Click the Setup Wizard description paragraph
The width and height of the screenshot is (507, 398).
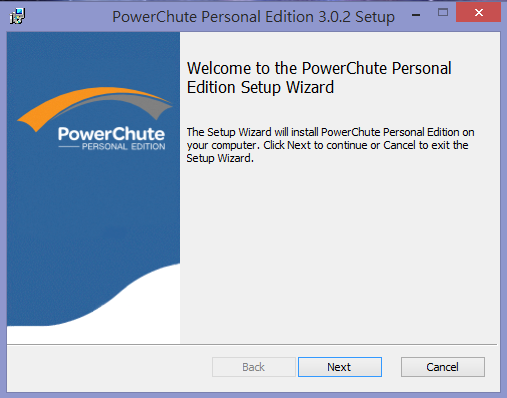(330, 145)
